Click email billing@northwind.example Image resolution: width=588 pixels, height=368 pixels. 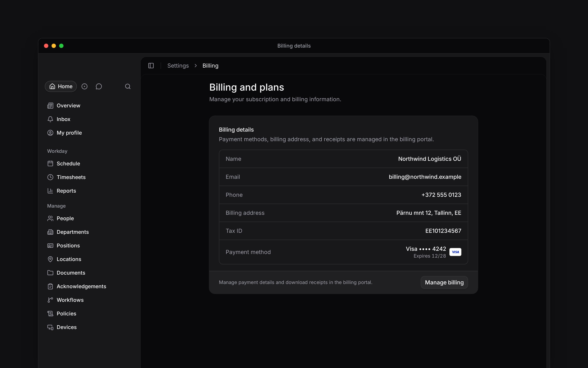coord(425,177)
